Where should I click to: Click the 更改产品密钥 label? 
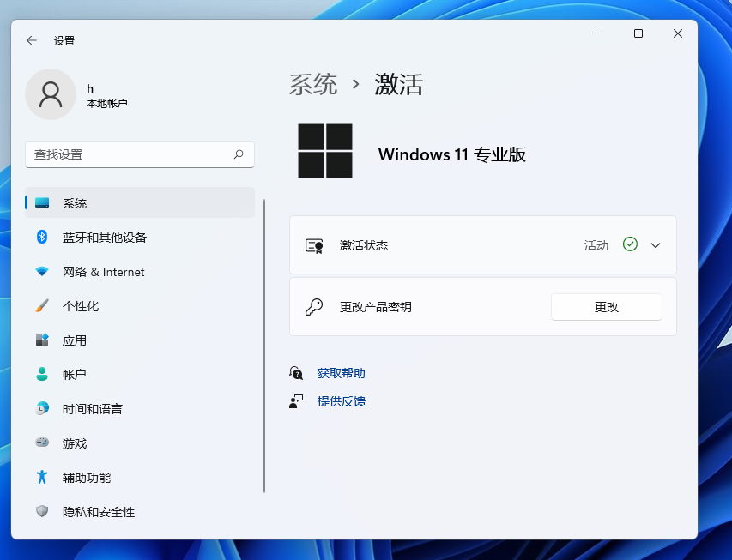[375, 307]
